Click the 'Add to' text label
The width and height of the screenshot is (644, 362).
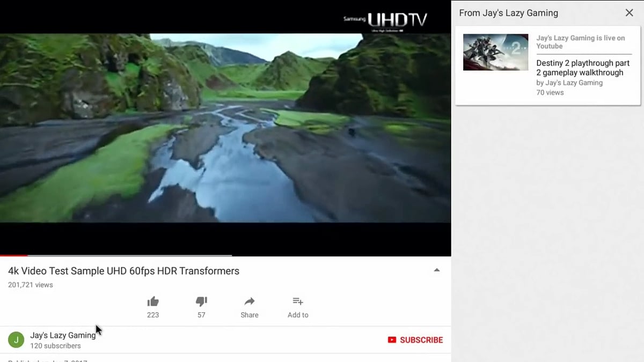[x=298, y=315]
